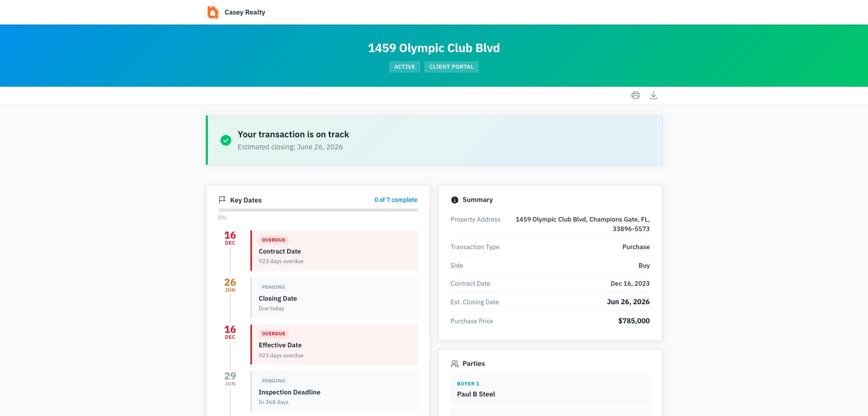The width and height of the screenshot is (868, 416).
Task: Print the transaction page
Action: [636, 95]
